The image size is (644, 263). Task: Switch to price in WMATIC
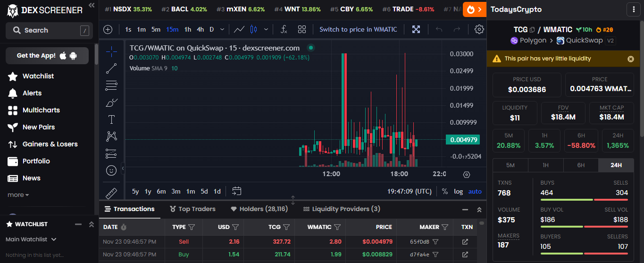click(x=359, y=29)
